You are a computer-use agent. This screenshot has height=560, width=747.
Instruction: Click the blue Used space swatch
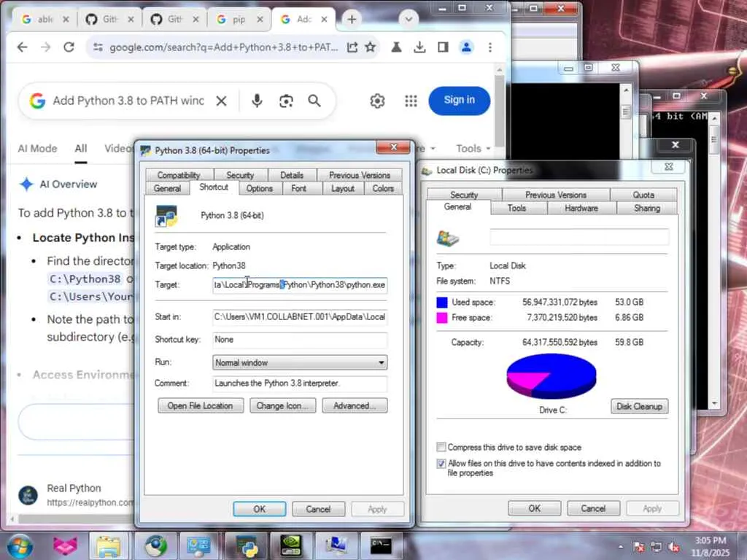tap(442, 303)
